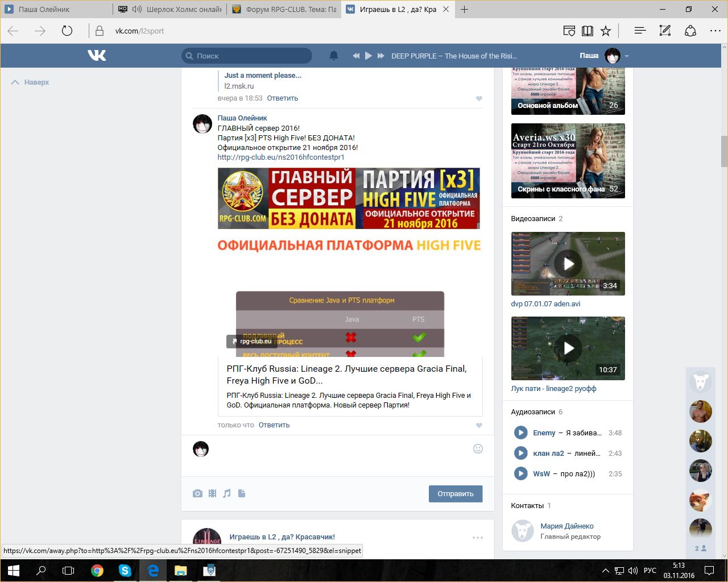Screen dimensions: 728x582
Task: Open the Паша profile dropdown menu
Action: [x=604, y=56]
